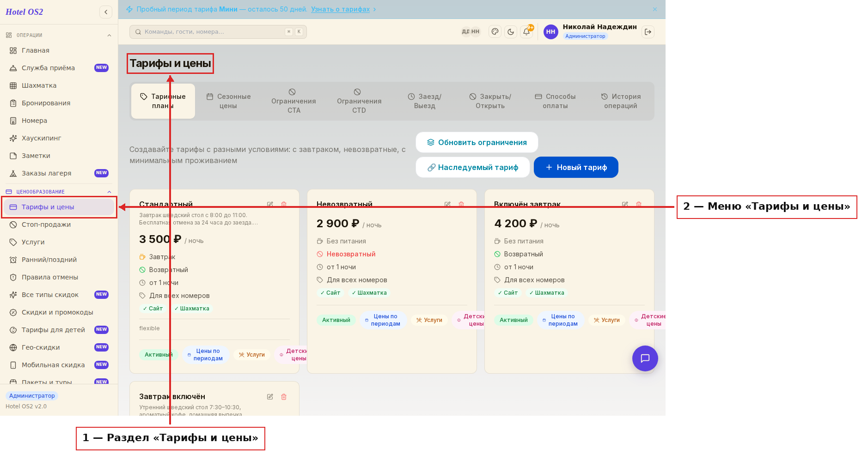Go to Шахматка page
Image resolution: width=868 pixels, height=461 pixels.
(59, 85)
